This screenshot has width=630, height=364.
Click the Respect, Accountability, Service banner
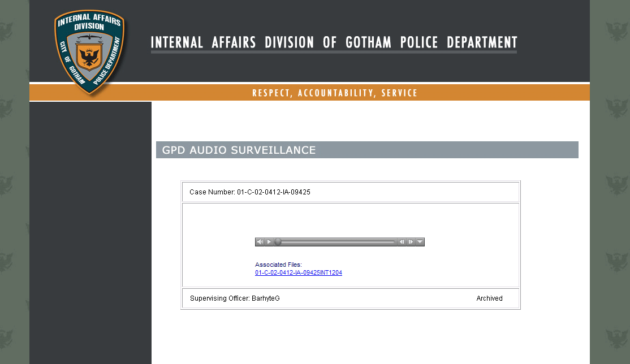pyautogui.click(x=335, y=93)
